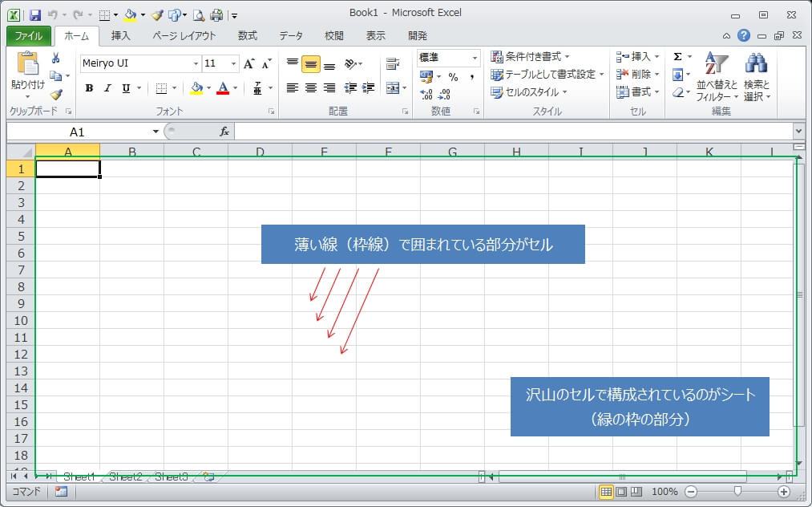Toggle Middle Align vertical alignment

(x=311, y=64)
